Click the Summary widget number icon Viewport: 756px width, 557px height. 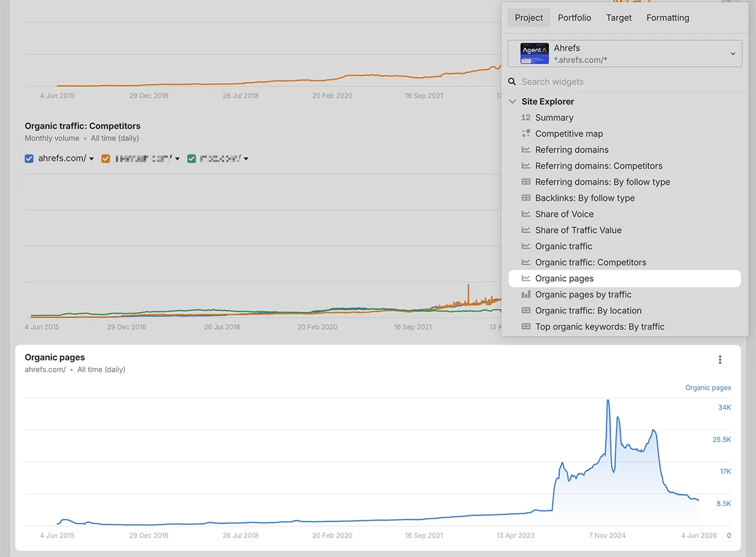click(526, 117)
